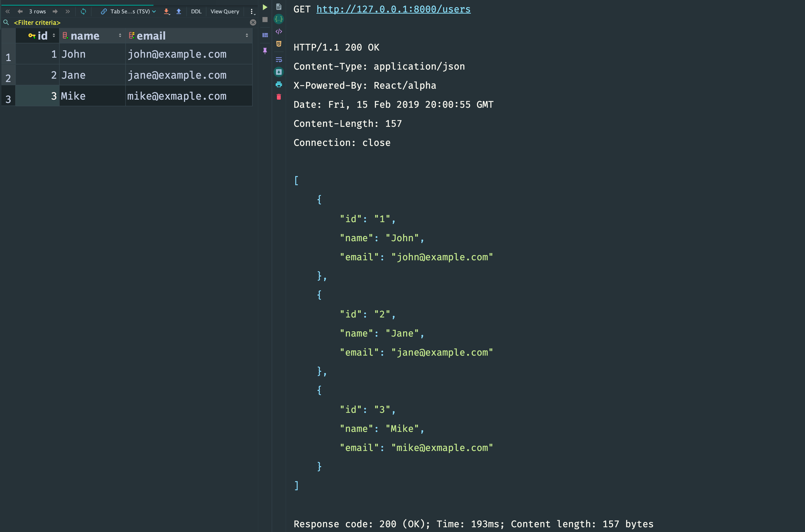
Task: Select row number 1
Action: 9,54
